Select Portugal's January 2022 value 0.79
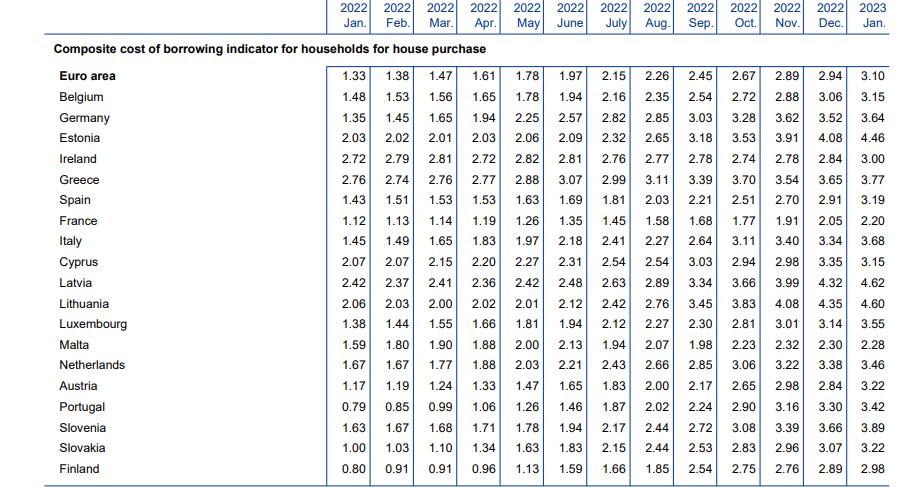This screenshot has width=911, height=487. coord(354,407)
